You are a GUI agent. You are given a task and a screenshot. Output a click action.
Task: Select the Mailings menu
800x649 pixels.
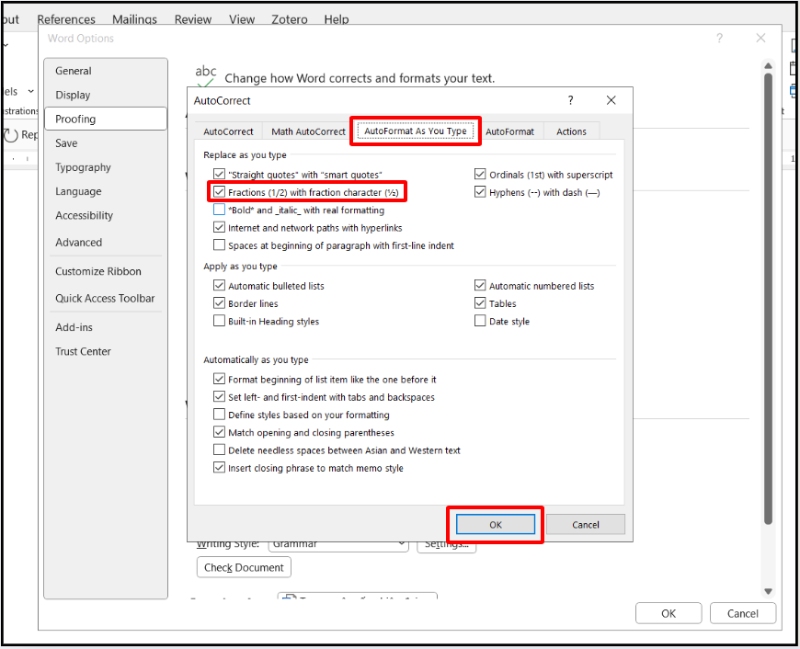[x=135, y=18]
